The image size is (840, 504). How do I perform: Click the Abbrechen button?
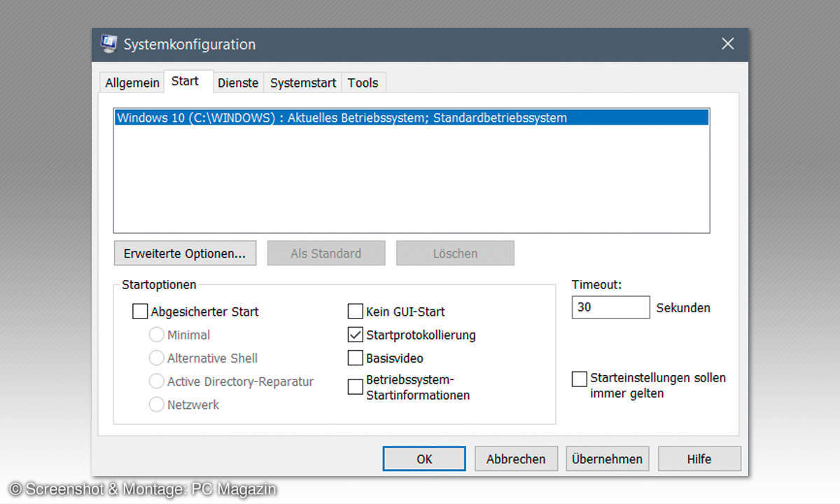click(x=516, y=459)
